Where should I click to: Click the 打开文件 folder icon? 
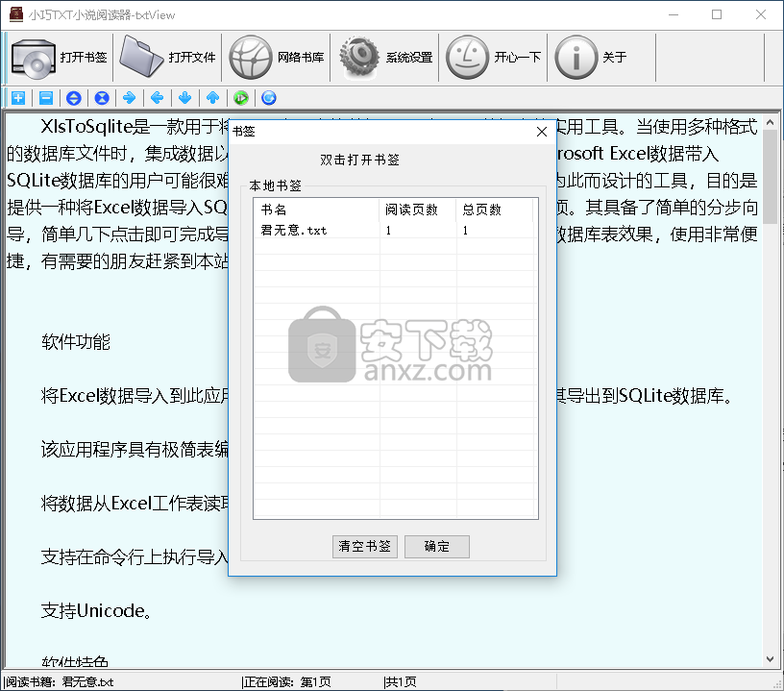coord(142,58)
